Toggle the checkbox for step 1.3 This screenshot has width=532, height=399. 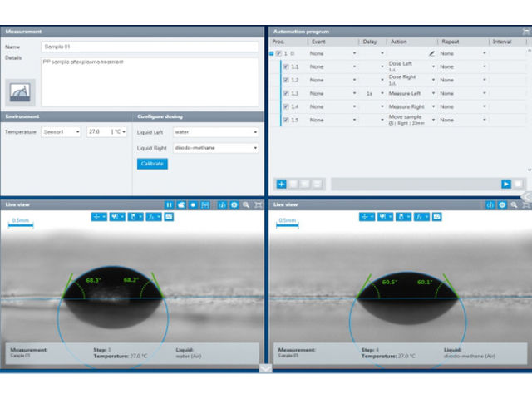pos(286,93)
